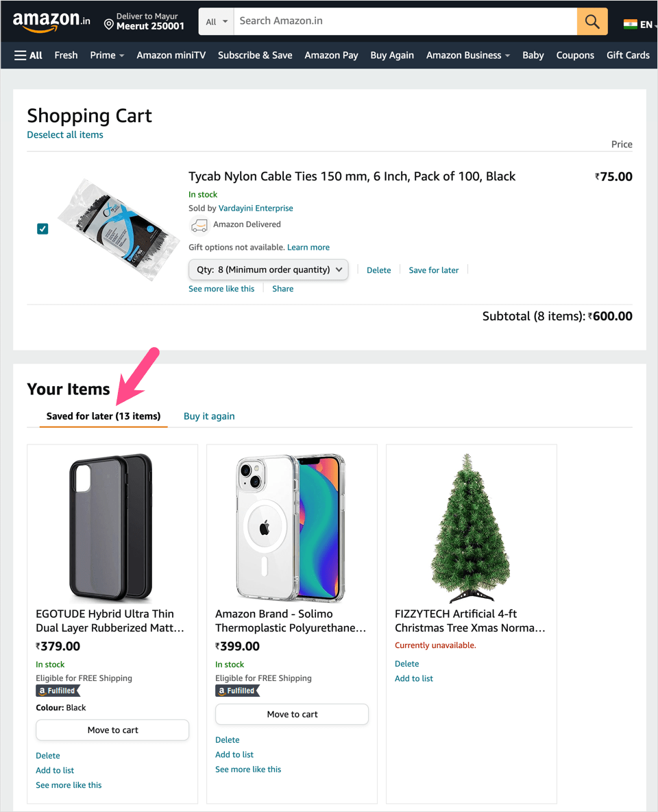The height and width of the screenshot is (812, 658).
Task: Click the India flag language icon
Action: pos(630,25)
